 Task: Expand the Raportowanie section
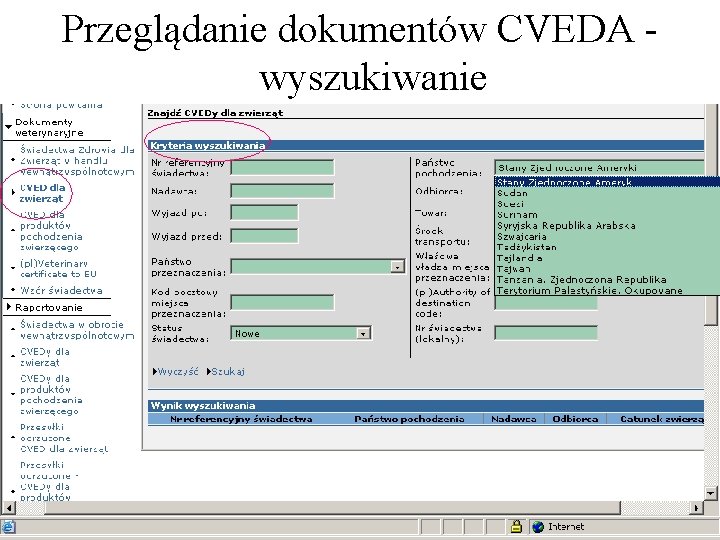tap(9, 307)
